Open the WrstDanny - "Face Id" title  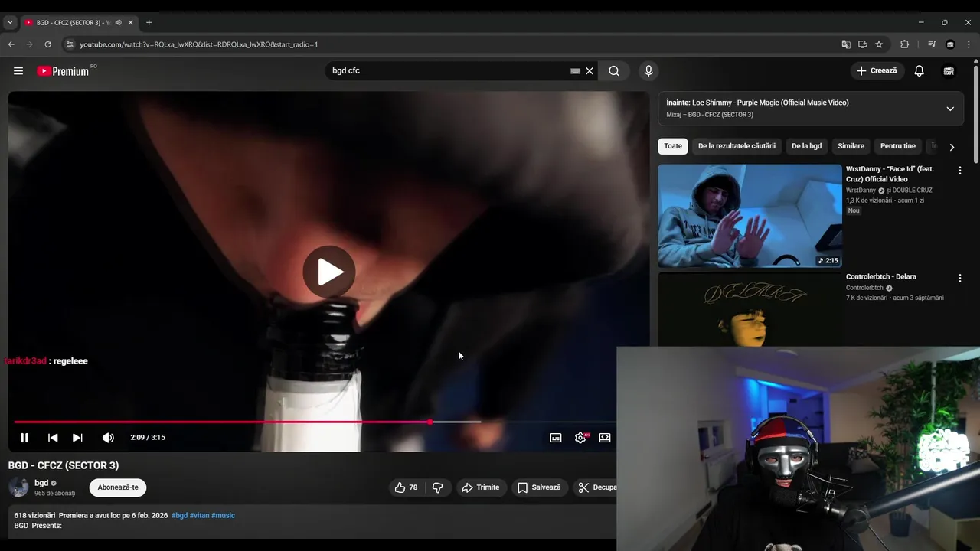point(890,174)
